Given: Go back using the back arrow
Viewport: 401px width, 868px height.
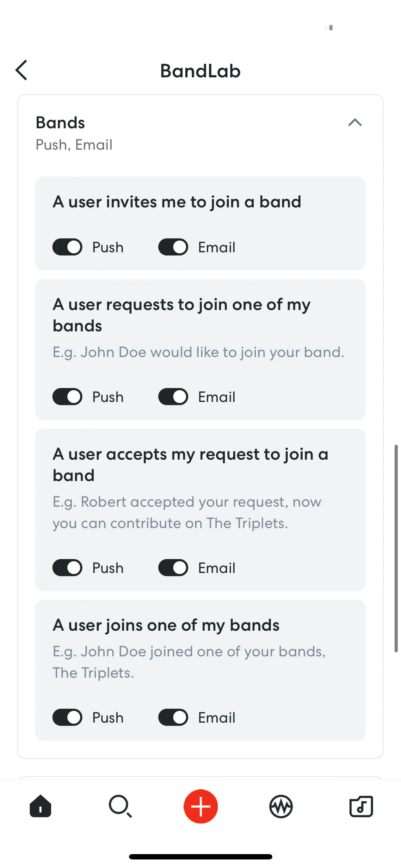Looking at the screenshot, I should 21,70.
